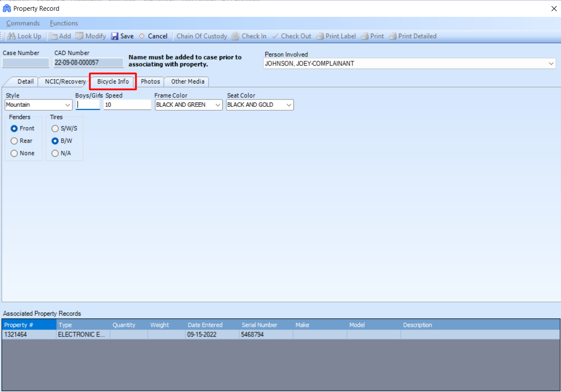Sort by Type column header
The height and width of the screenshot is (392, 561).
pyautogui.click(x=83, y=325)
